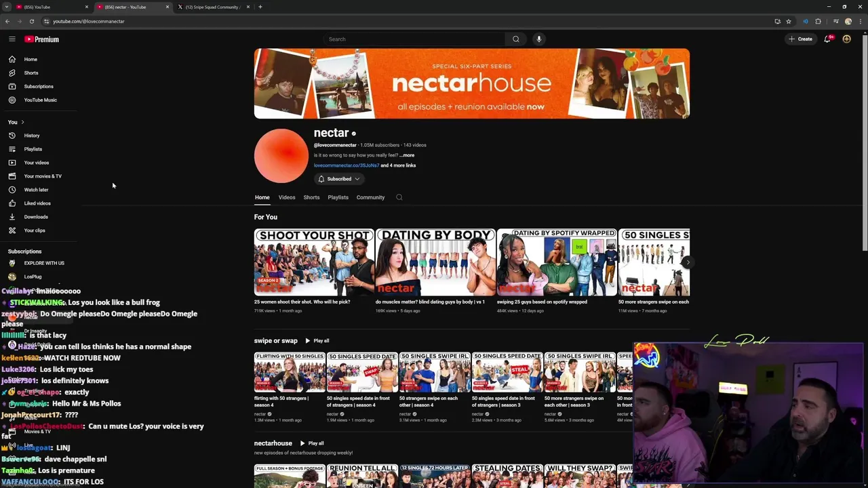This screenshot has height=488, width=868.
Task: Click the '25 women shoot their shot' video title
Action: click(302, 302)
